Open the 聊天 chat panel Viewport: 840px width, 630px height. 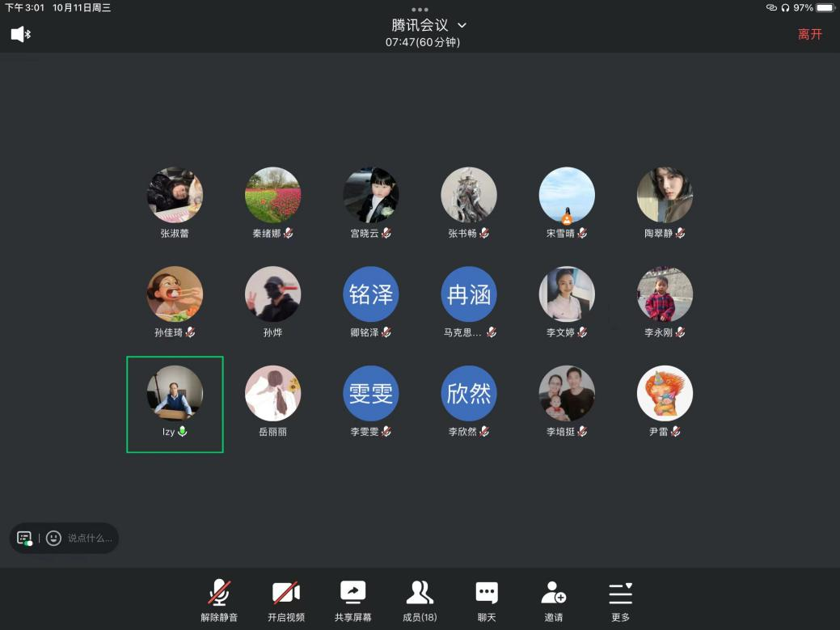tap(486, 594)
